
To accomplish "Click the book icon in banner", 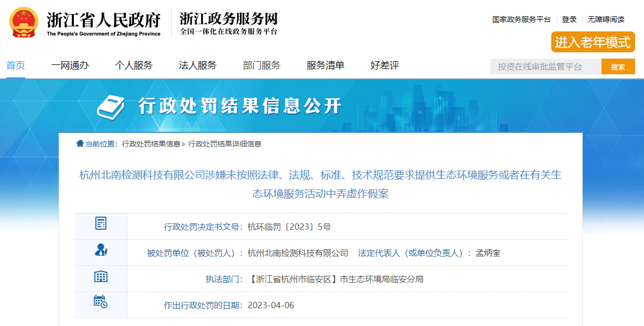I will tap(111, 107).
